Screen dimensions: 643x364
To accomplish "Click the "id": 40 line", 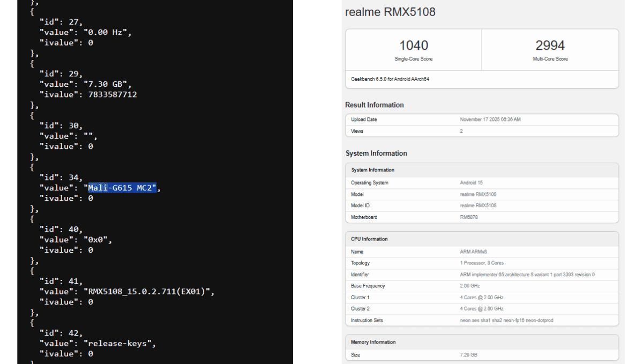I will (x=61, y=230).
